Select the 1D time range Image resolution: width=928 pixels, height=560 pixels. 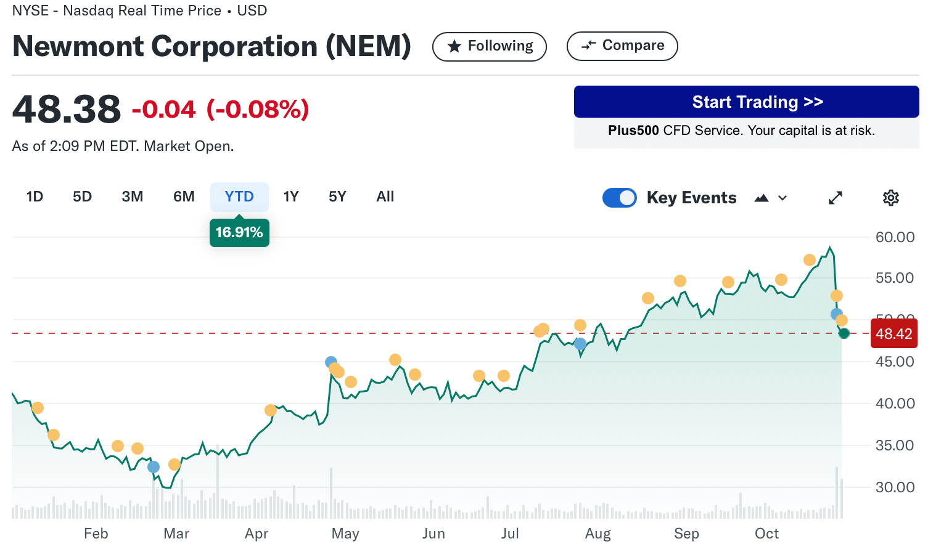35,197
